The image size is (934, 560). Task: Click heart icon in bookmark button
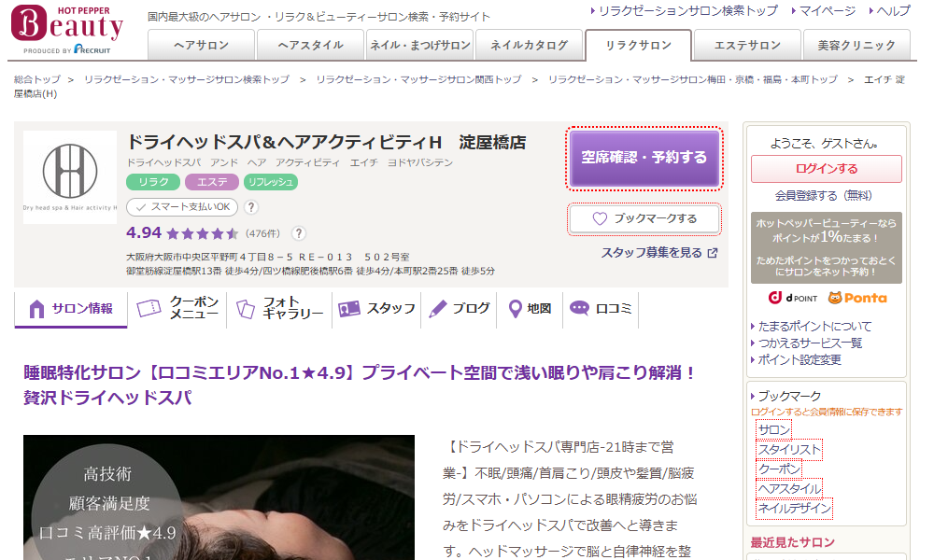(x=600, y=219)
